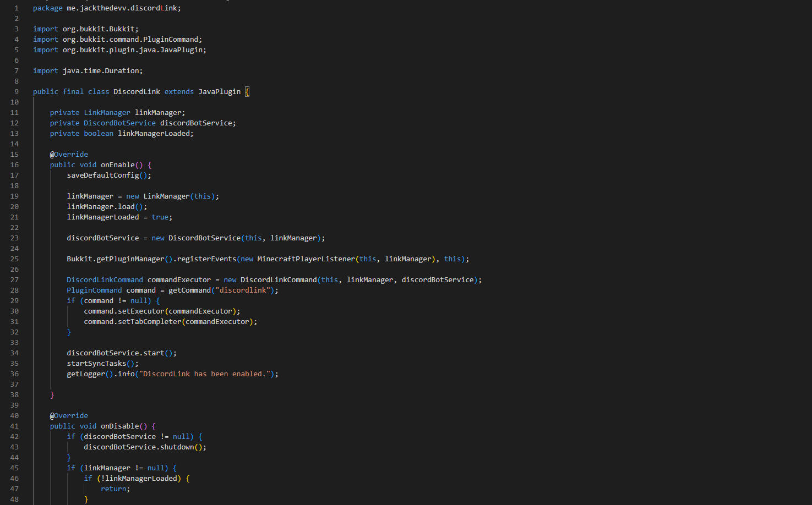
Task: Click line number 16 in the gutter
Action: click(x=14, y=165)
